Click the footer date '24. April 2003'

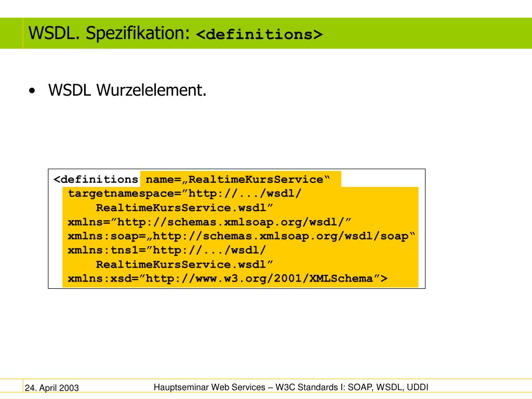pyautogui.click(x=52, y=388)
